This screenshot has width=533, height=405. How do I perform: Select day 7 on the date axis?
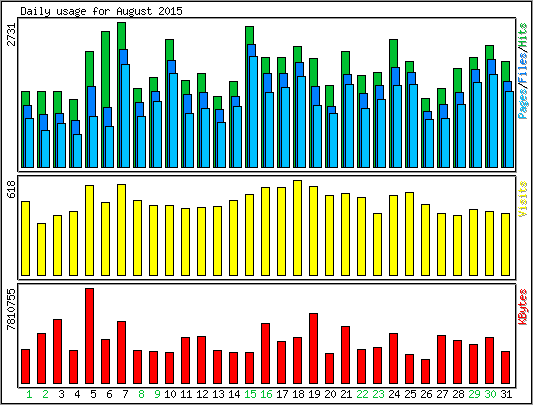tap(125, 394)
